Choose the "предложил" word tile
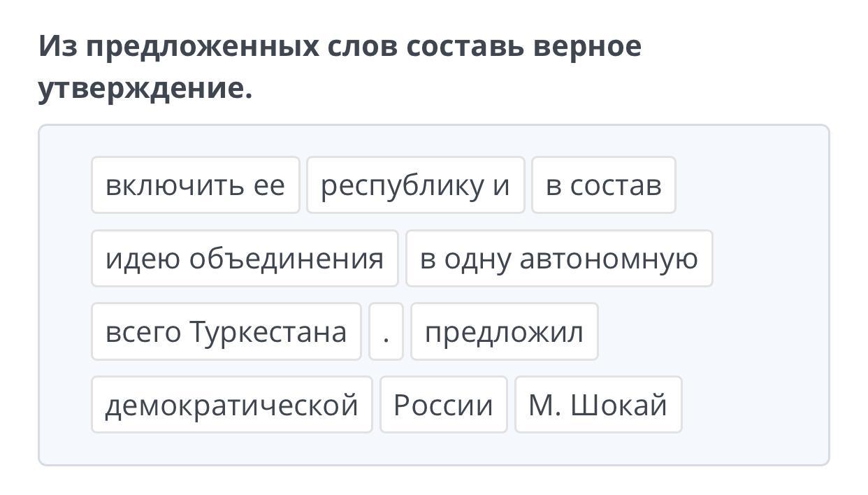Image resolution: width=868 pixels, height=495 pixels. (504, 331)
